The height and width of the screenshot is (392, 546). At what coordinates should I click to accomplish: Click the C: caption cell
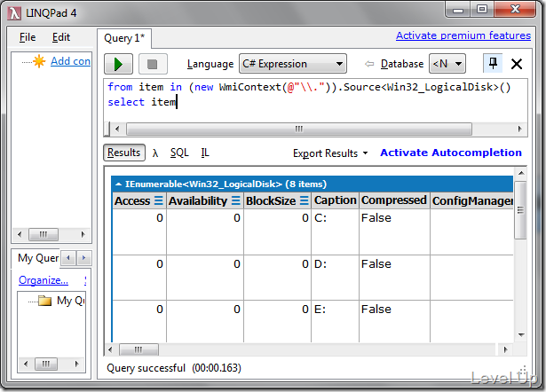coord(335,231)
